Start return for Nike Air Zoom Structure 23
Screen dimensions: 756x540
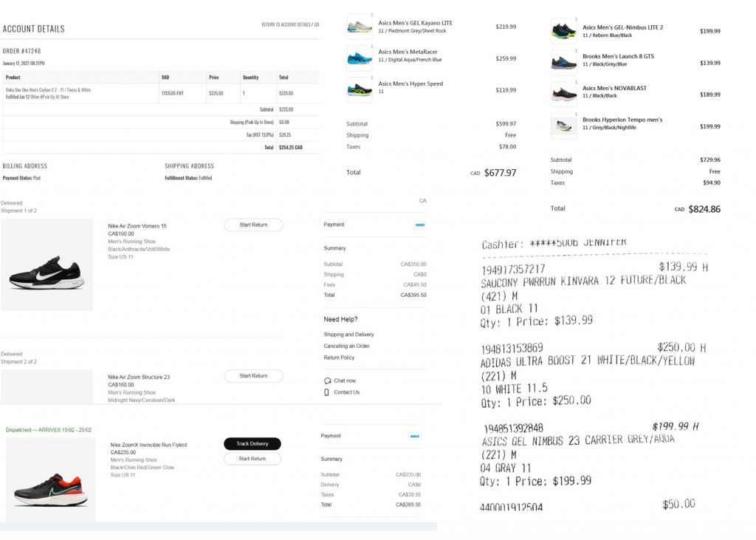(x=253, y=376)
